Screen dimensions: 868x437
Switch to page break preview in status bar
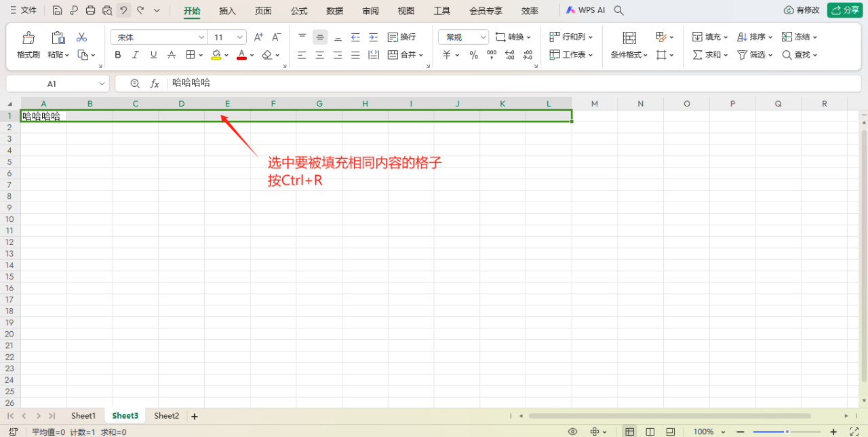pyautogui.click(x=670, y=432)
